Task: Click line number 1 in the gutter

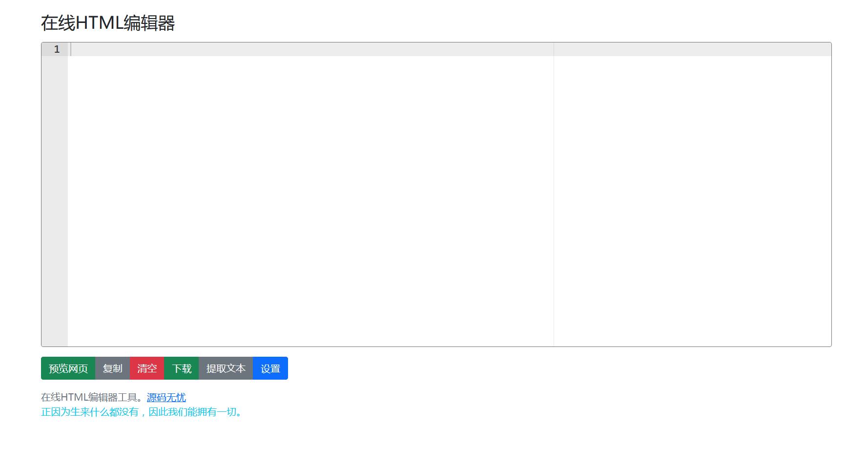Action: [57, 49]
